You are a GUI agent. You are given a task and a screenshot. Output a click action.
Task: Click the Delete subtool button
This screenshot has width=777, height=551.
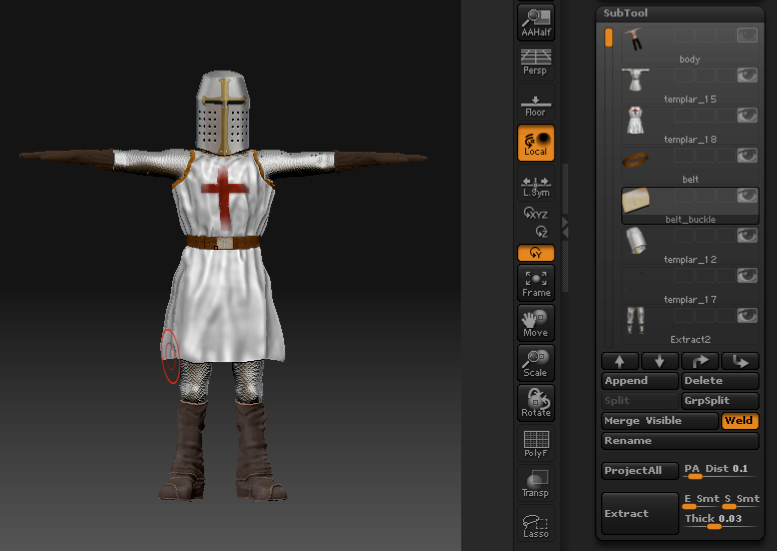pos(720,381)
